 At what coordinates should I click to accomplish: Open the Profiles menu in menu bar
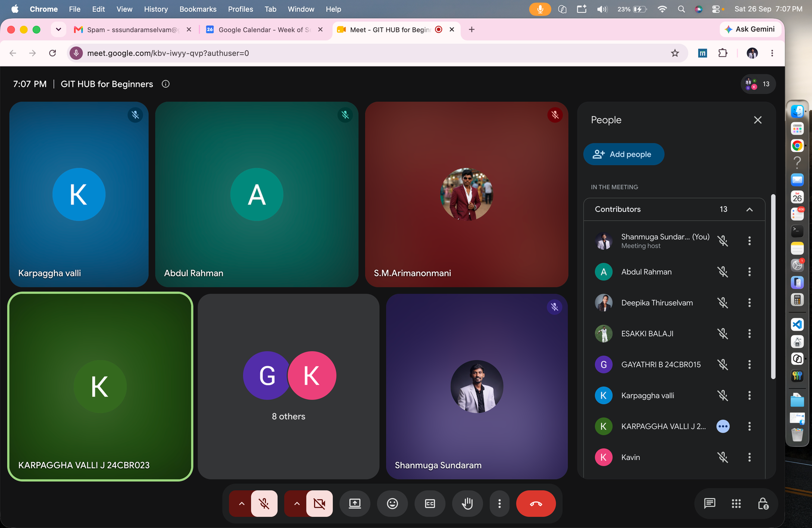[241, 9]
